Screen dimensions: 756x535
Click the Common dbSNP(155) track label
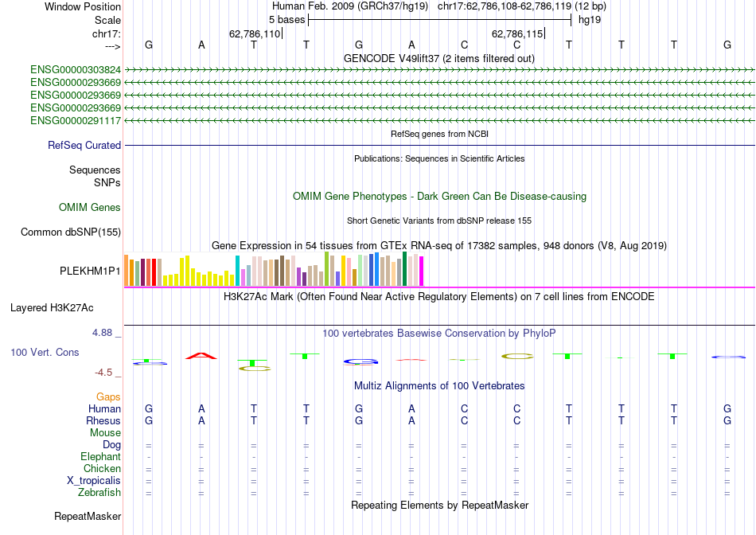(x=71, y=232)
